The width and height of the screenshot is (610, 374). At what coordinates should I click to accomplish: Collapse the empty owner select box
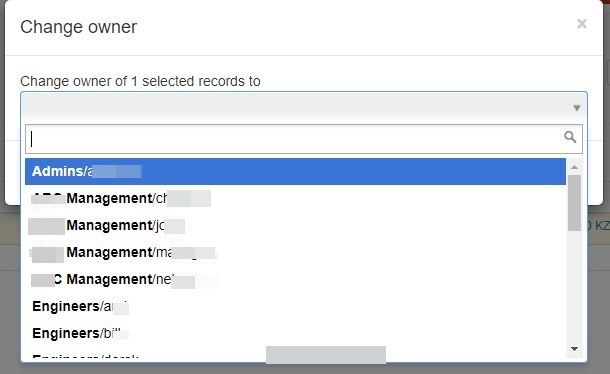click(304, 106)
